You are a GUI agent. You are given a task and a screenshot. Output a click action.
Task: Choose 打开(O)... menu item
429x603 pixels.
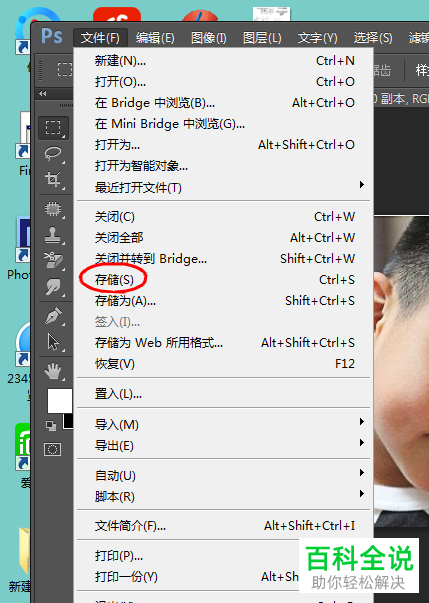(224, 82)
